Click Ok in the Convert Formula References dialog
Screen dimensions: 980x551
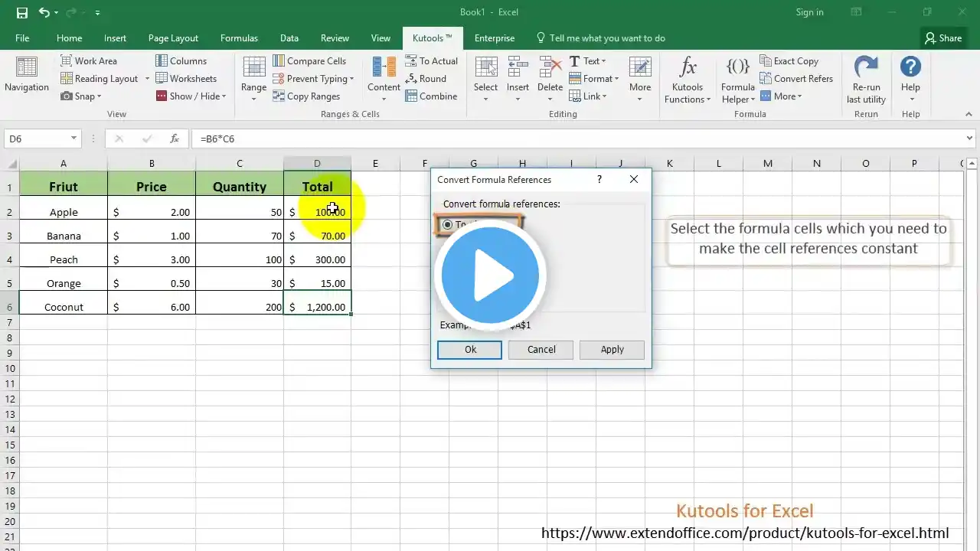click(x=469, y=350)
